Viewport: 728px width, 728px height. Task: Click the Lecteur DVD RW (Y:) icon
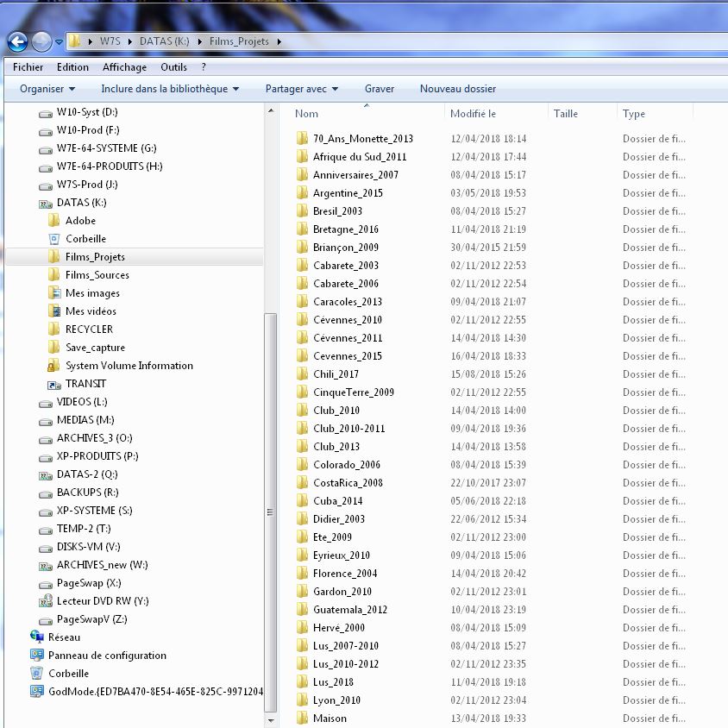(45, 601)
